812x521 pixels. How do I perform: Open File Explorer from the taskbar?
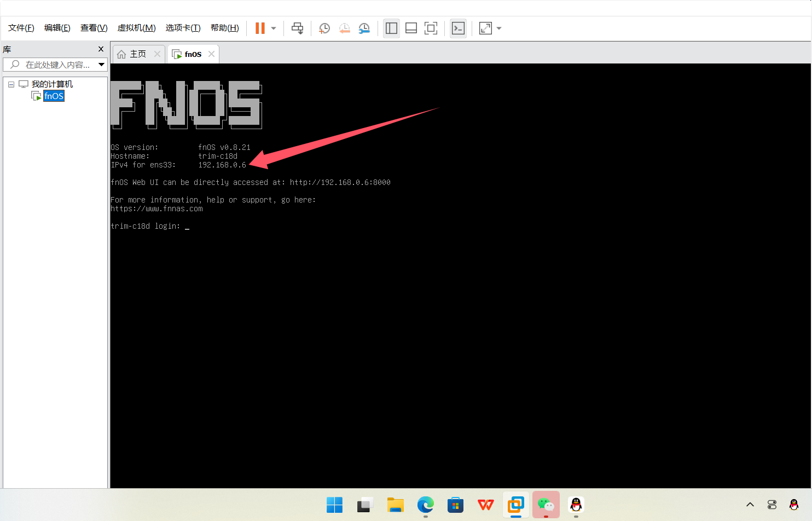coord(395,505)
